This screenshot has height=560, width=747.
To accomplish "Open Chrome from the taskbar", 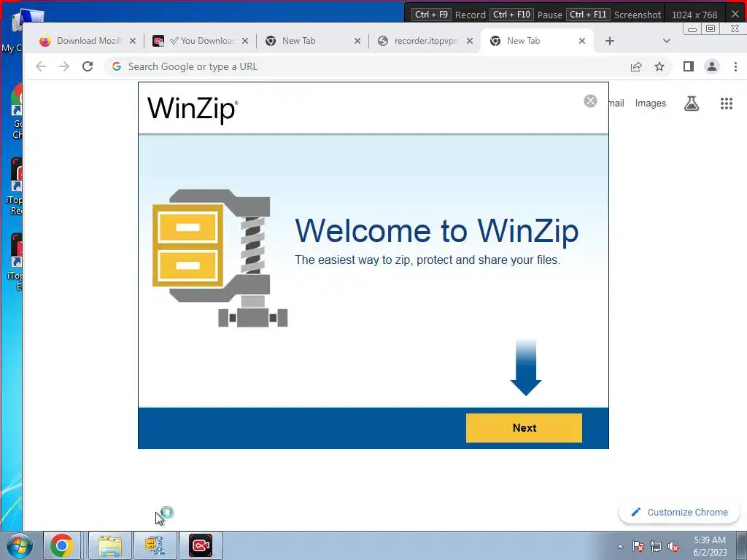I will point(62,545).
